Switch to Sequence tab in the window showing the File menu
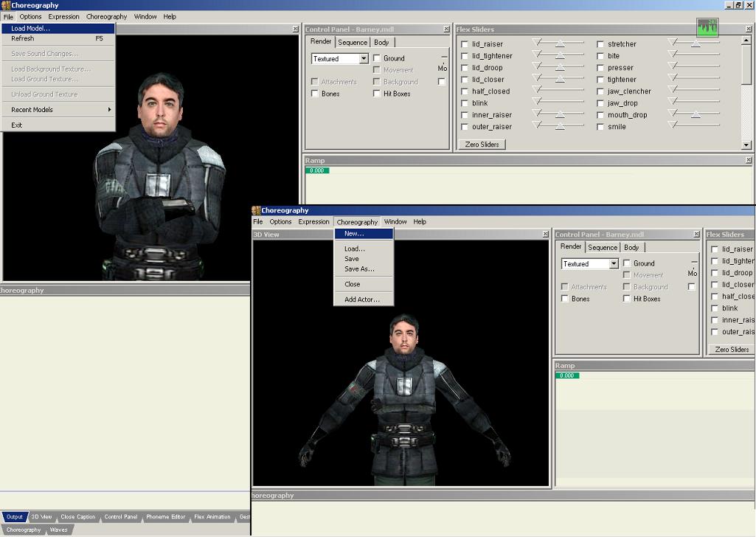 click(353, 43)
